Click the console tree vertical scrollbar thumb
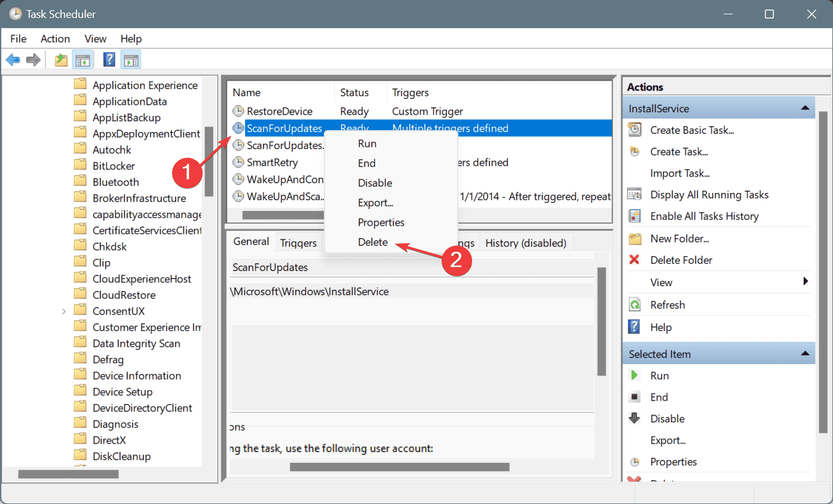This screenshot has height=504, width=833. pos(209,162)
